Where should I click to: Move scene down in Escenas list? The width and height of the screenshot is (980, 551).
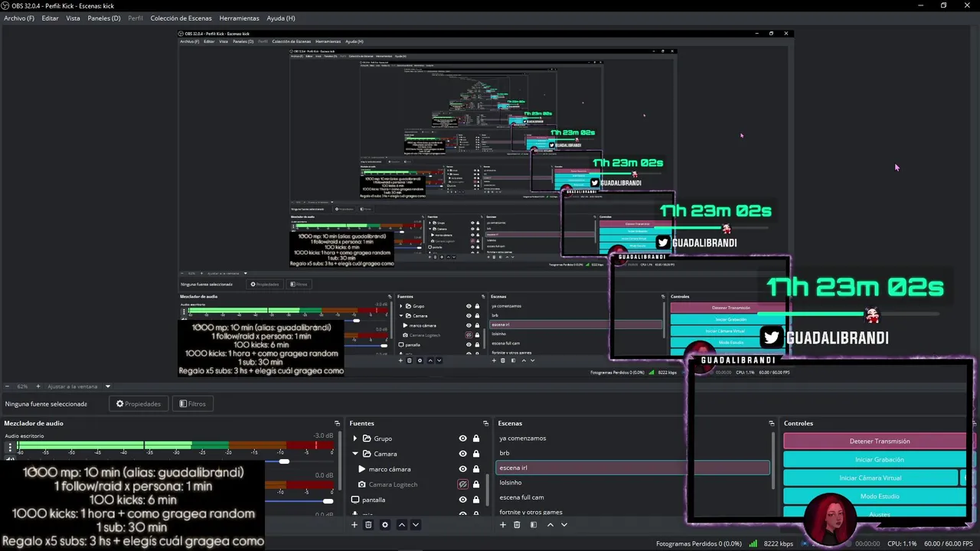[564, 525]
